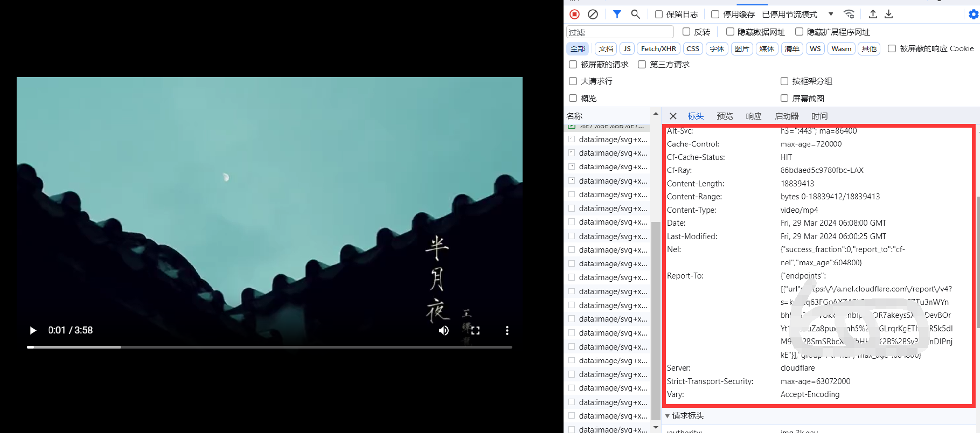Switch to 时间 tab

[x=819, y=116]
